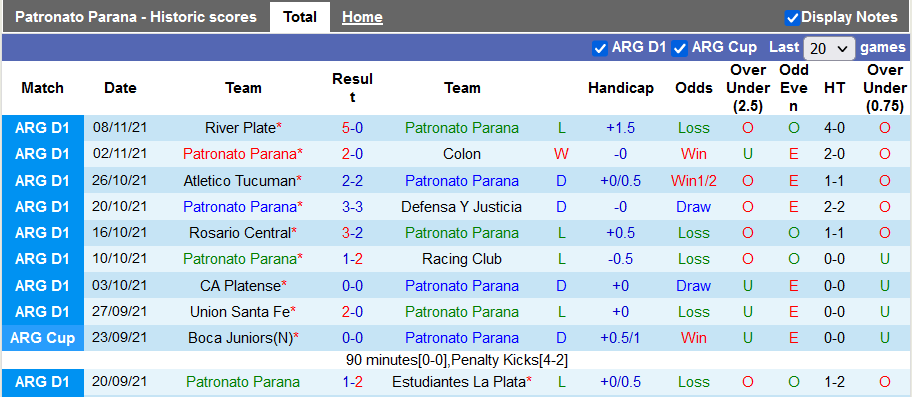Image resolution: width=912 pixels, height=397 pixels.
Task: Switch to the Home tab
Action: pos(362,17)
